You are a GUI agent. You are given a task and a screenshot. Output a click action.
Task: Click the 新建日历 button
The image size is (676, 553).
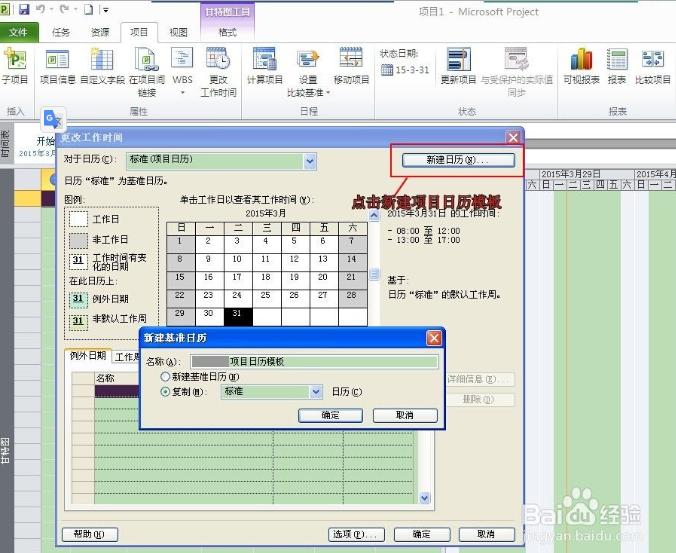coord(458,160)
